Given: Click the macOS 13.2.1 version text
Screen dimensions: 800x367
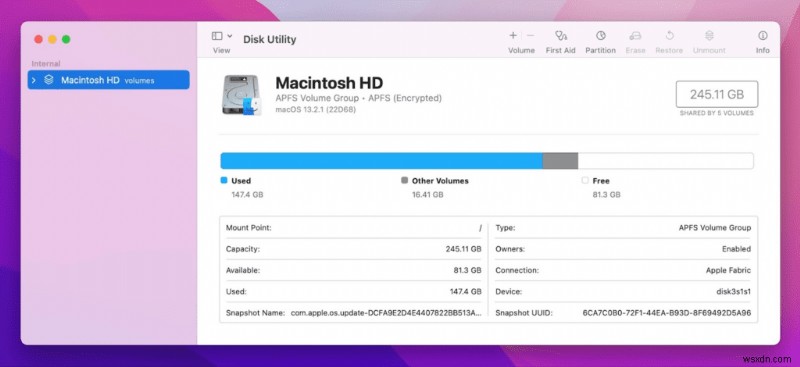Looking at the screenshot, I should (x=316, y=109).
